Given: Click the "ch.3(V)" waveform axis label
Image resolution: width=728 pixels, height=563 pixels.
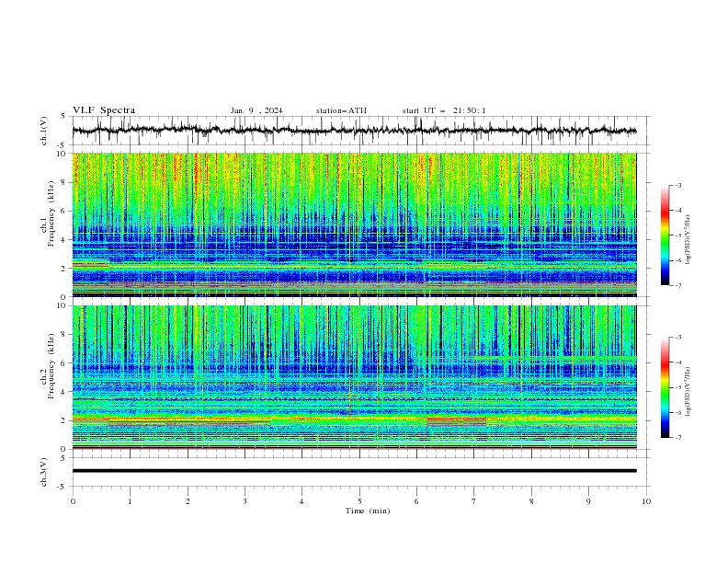Looking at the screenshot, I should click(44, 472).
